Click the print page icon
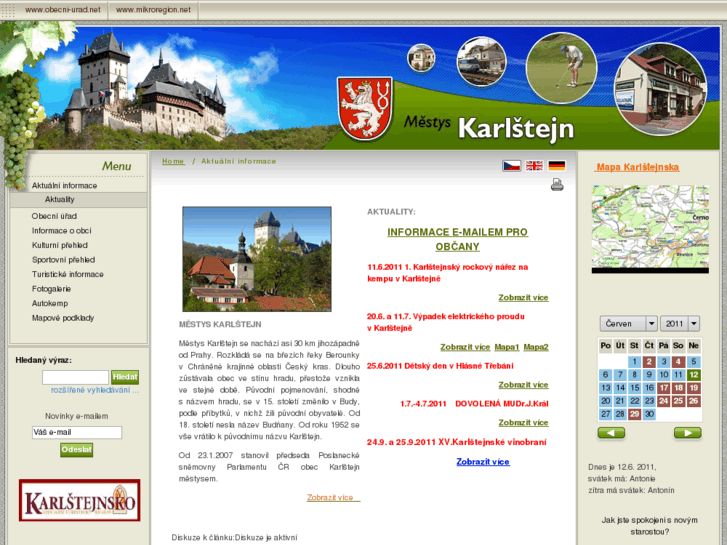Viewport: 727px width, 545px height. click(x=557, y=185)
